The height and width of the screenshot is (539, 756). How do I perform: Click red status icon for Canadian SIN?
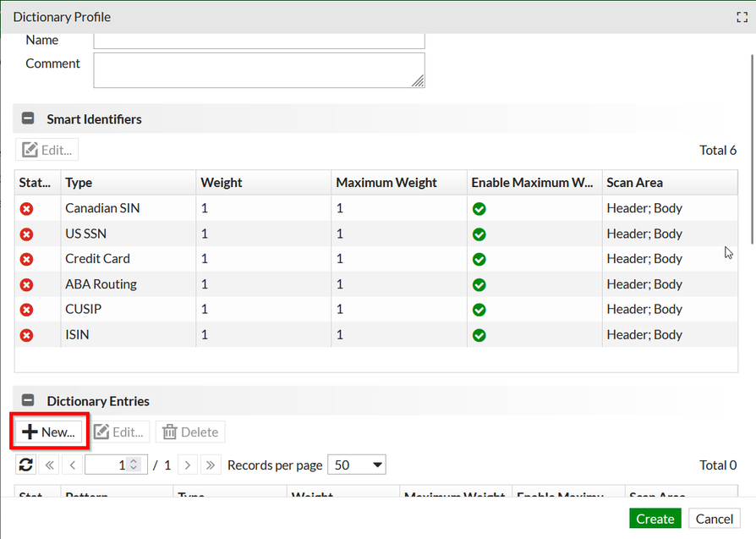[x=26, y=208]
